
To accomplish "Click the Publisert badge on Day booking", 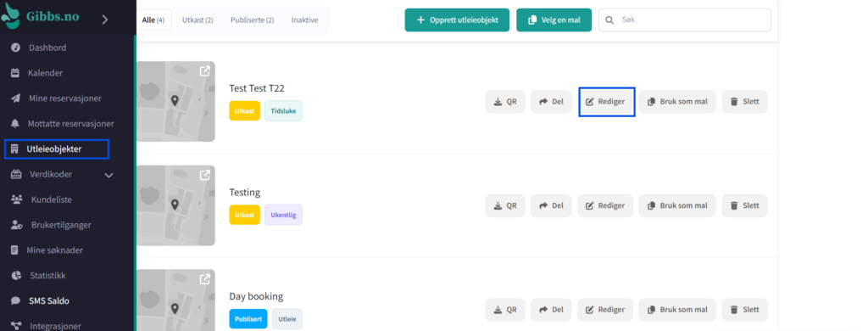I will (x=248, y=319).
